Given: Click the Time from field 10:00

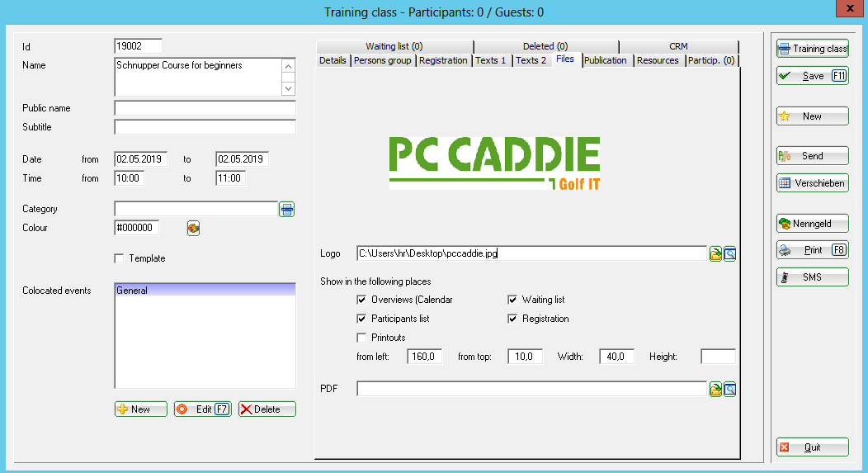Looking at the screenshot, I should tap(129, 178).
